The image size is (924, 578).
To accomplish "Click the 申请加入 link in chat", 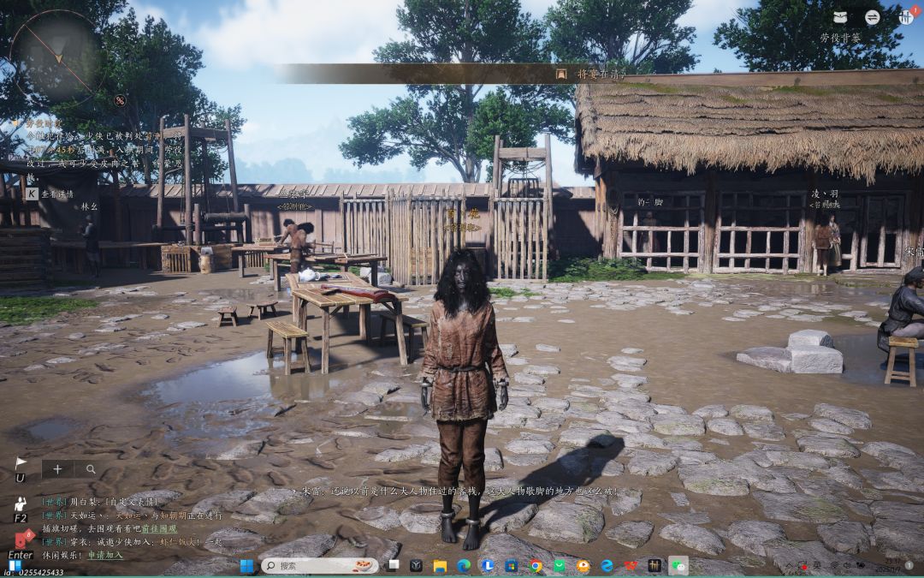I will 105,555.
